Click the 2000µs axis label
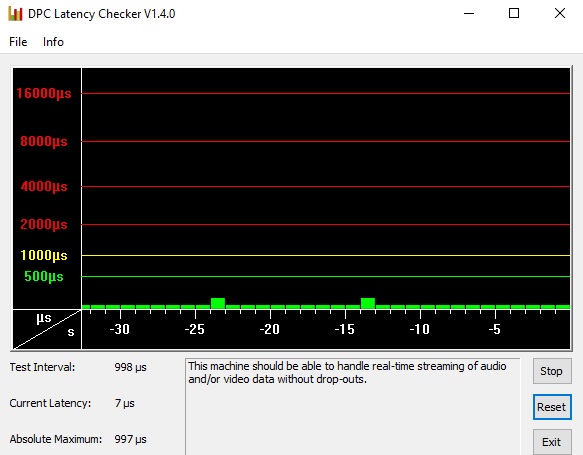 [x=44, y=224]
